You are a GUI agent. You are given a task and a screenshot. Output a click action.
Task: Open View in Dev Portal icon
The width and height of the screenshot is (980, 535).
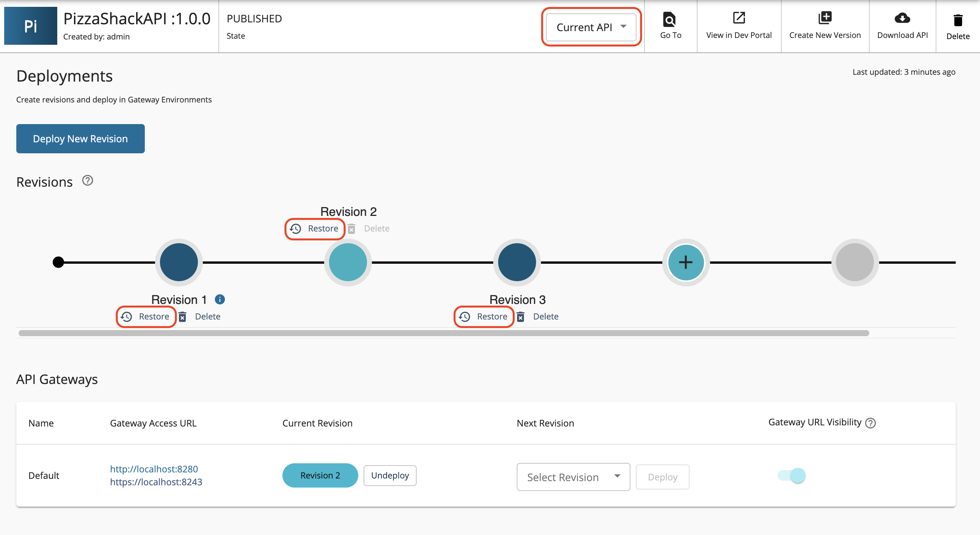[x=739, y=18]
